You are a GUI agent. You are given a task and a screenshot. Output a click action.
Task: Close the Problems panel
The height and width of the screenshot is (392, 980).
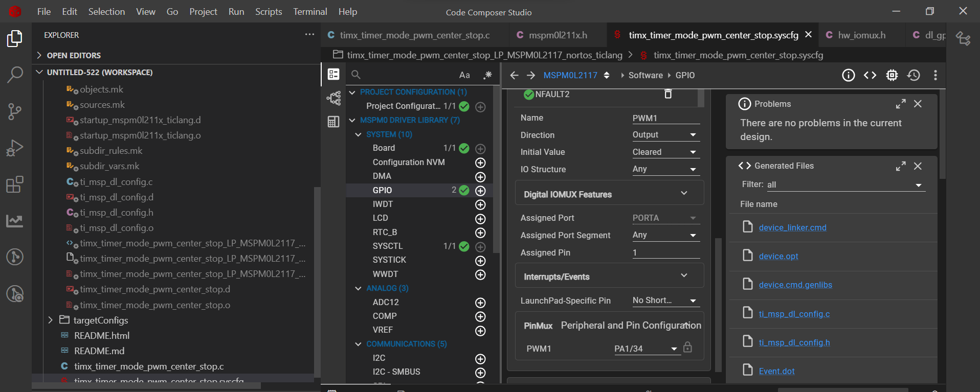[918, 104]
